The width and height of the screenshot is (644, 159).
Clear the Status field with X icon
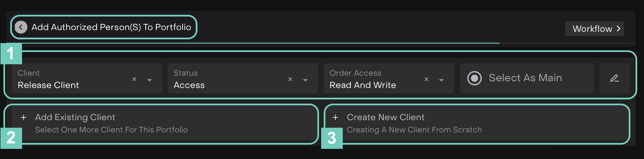[x=290, y=79]
